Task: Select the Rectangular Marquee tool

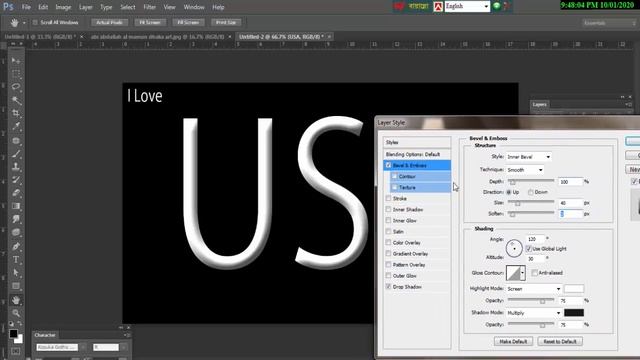Action: [x=16, y=74]
